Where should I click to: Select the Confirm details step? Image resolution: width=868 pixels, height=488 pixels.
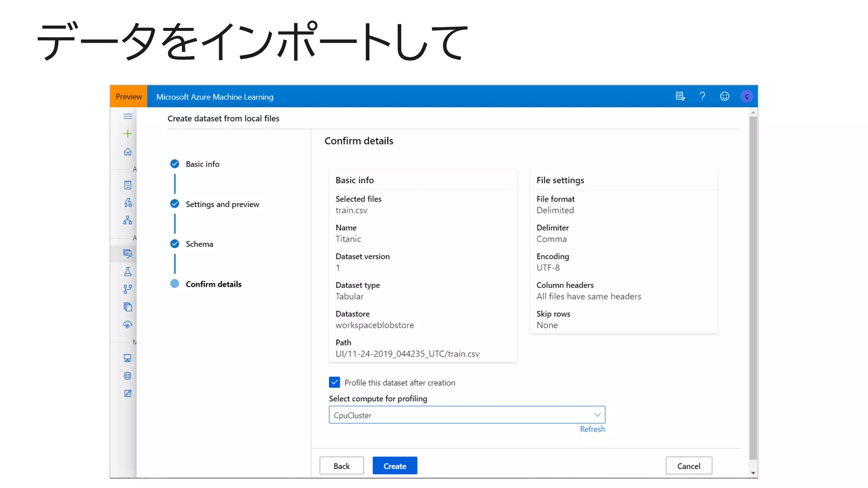click(214, 284)
